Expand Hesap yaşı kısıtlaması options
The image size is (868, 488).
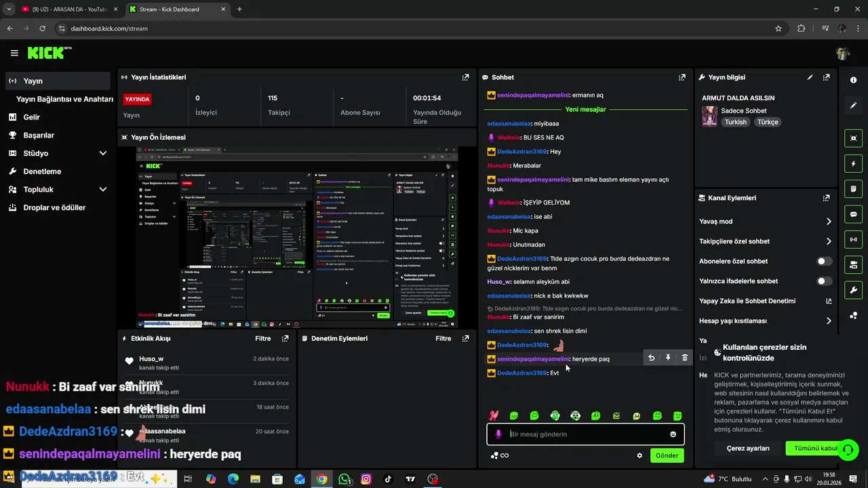point(829,321)
